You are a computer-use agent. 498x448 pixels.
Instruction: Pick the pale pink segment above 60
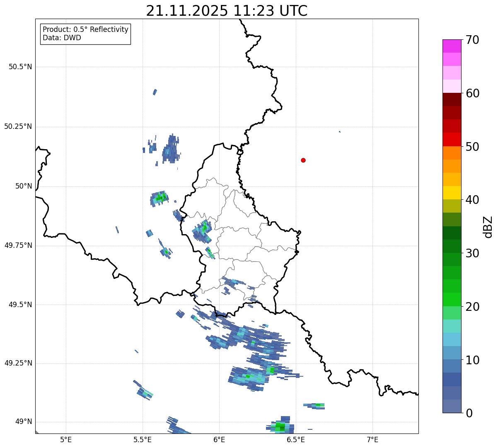pyautogui.click(x=452, y=86)
